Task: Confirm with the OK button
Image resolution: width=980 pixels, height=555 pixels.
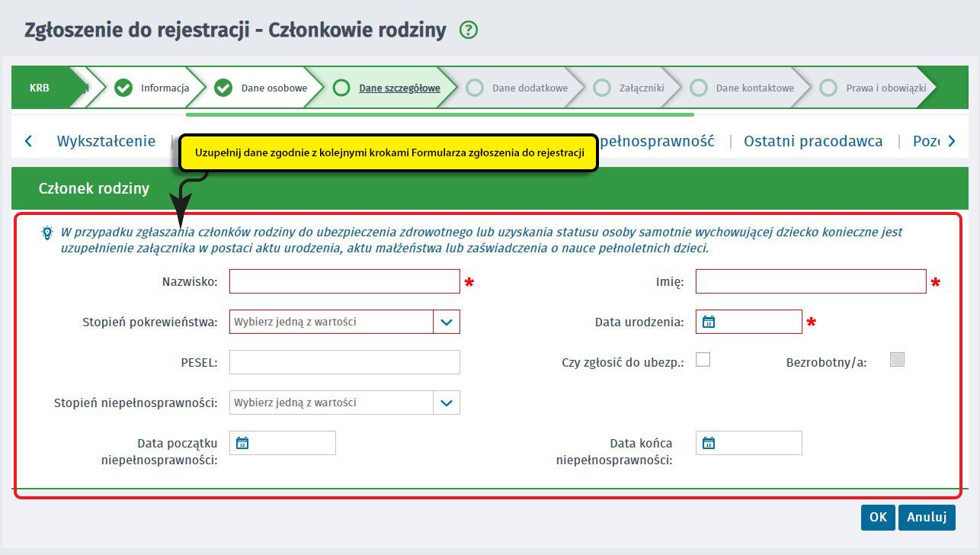Action: point(878,517)
